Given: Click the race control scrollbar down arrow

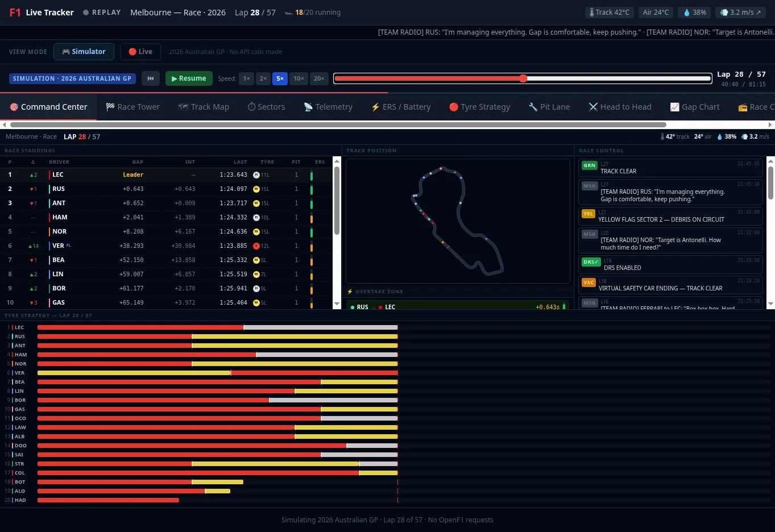Looking at the screenshot, I should [x=770, y=305].
